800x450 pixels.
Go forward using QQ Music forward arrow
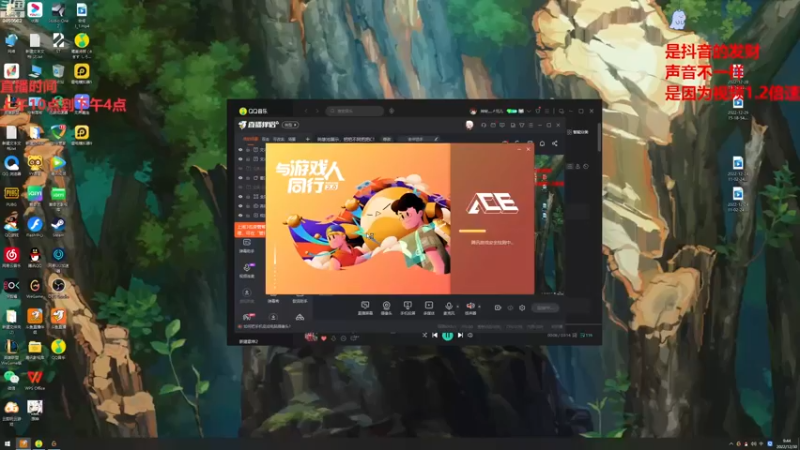(317, 111)
